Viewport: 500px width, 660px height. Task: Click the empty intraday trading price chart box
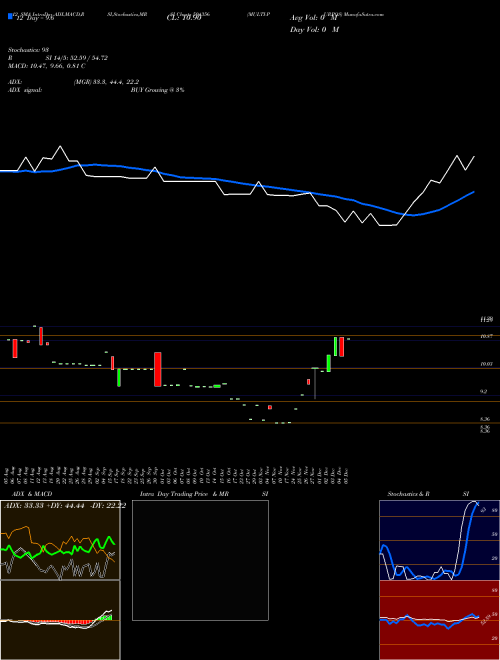(x=200, y=560)
